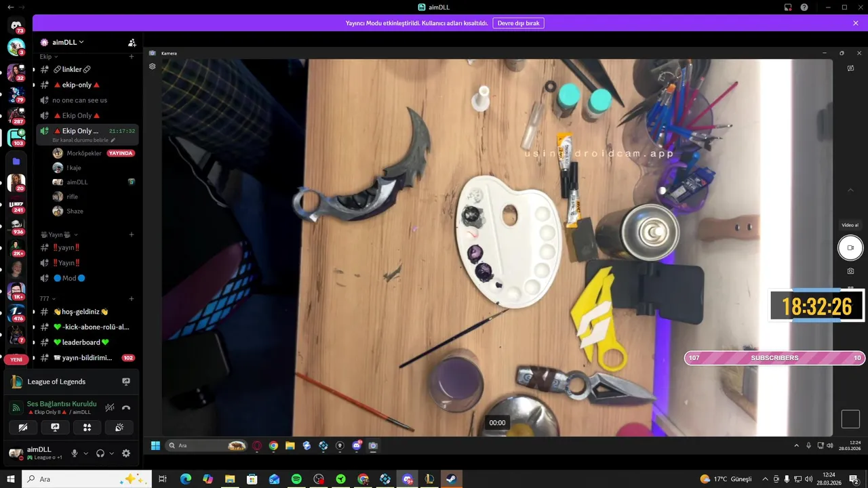This screenshot has width=868, height=488.
Task: Show hidden system tray icons arrow
Action: coord(766,479)
